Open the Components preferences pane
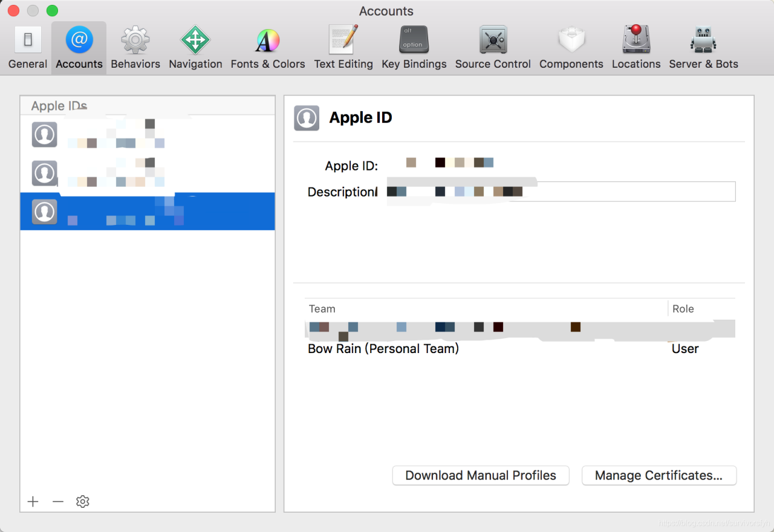This screenshot has width=774, height=532. click(x=571, y=48)
